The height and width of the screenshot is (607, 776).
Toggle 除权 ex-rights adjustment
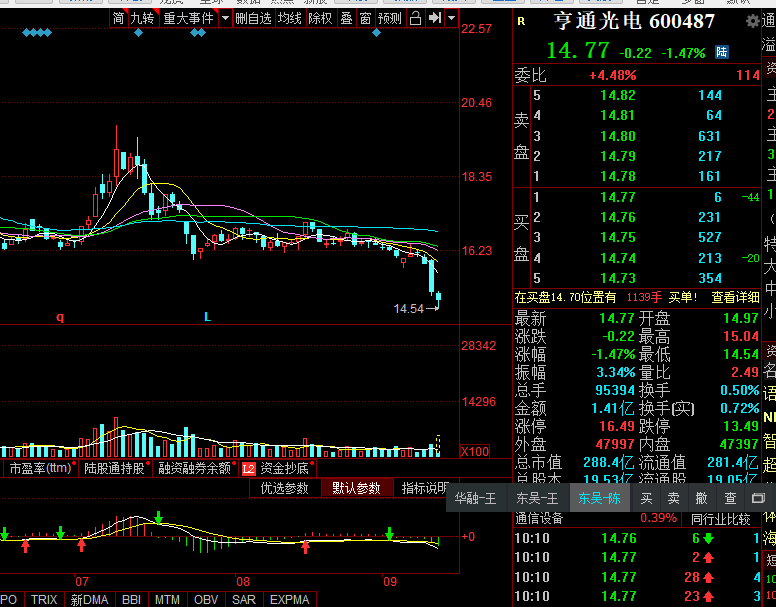tap(320, 19)
